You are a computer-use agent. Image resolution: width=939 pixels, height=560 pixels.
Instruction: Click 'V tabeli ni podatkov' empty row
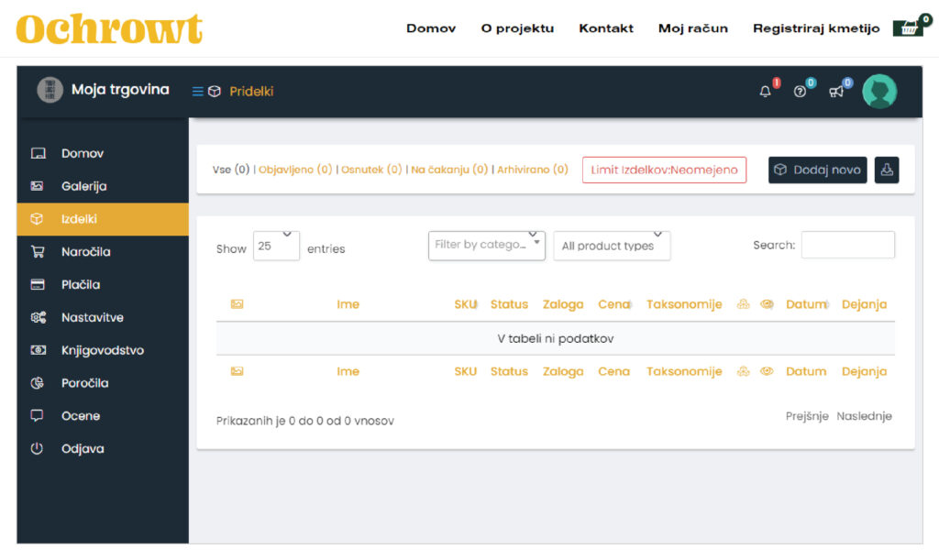[555, 338]
